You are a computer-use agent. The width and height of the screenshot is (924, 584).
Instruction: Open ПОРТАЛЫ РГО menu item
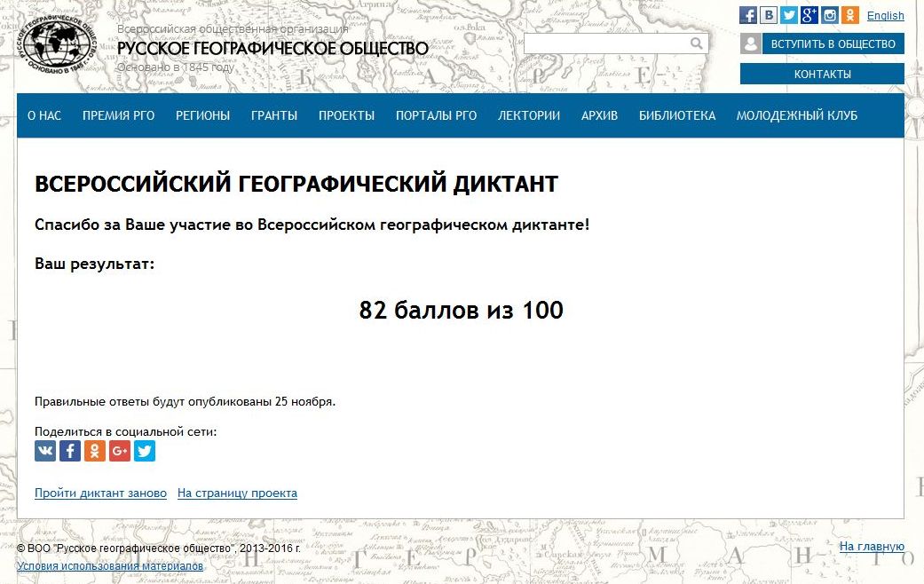pos(436,115)
